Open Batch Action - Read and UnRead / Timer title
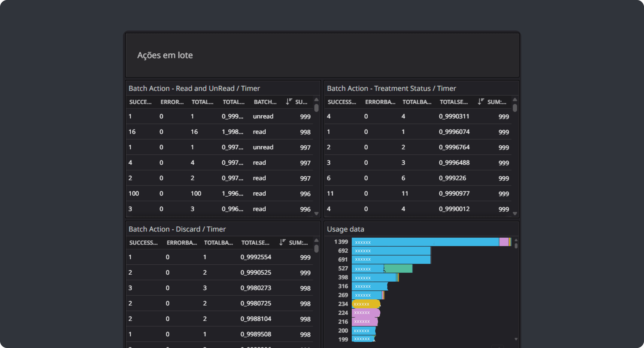This screenshot has height=348, width=644. point(194,88)
